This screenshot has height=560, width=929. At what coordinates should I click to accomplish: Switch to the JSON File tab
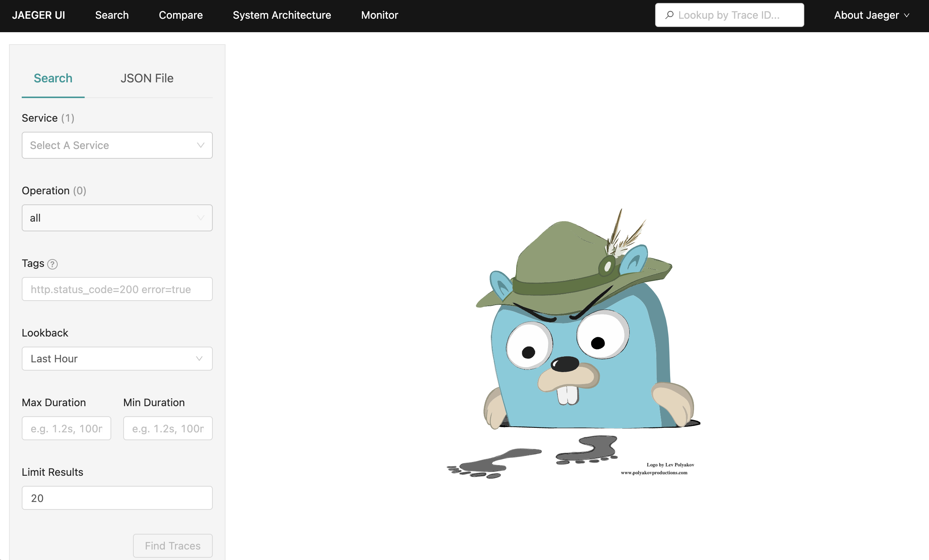point(147,78)
